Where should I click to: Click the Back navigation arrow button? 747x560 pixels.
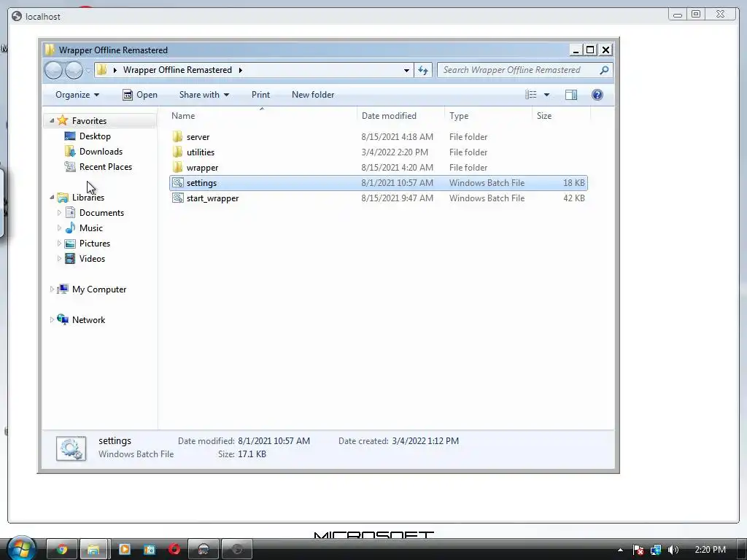(x=53, y=71)
